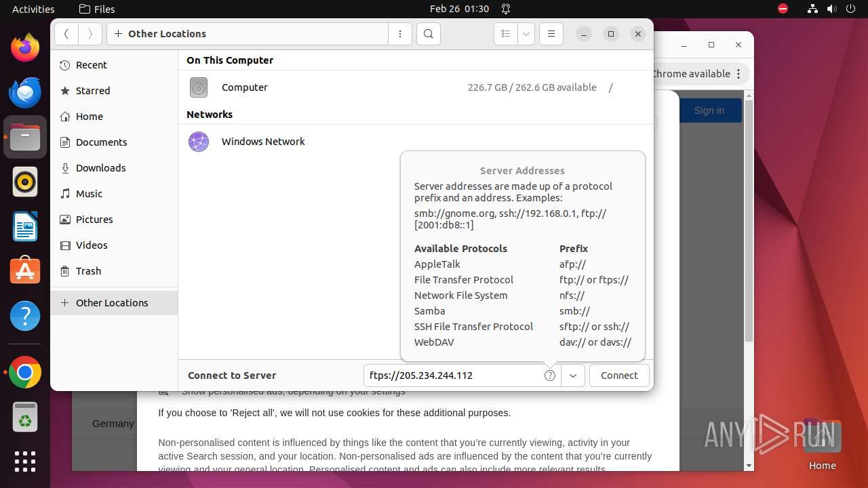This screenshot has height=488, width=868.
Task: Go back in Files navigation
Action: (x=66, y=34)
